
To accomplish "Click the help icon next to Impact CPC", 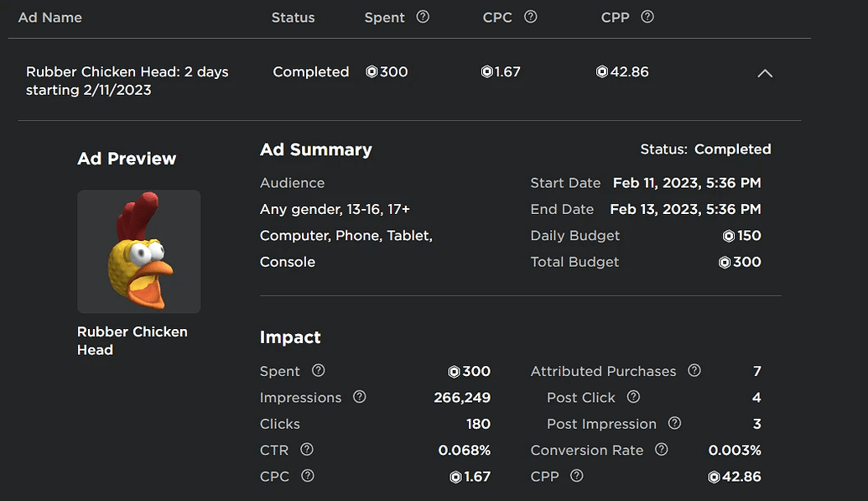I will [x=308, y=476].
